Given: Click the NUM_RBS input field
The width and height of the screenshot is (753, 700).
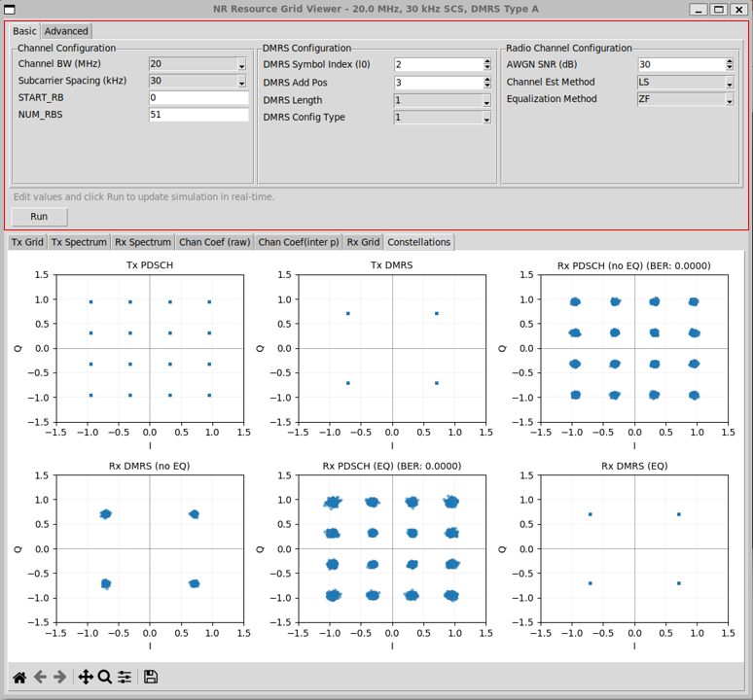Looking at the screenshot, I should (198, 115).
